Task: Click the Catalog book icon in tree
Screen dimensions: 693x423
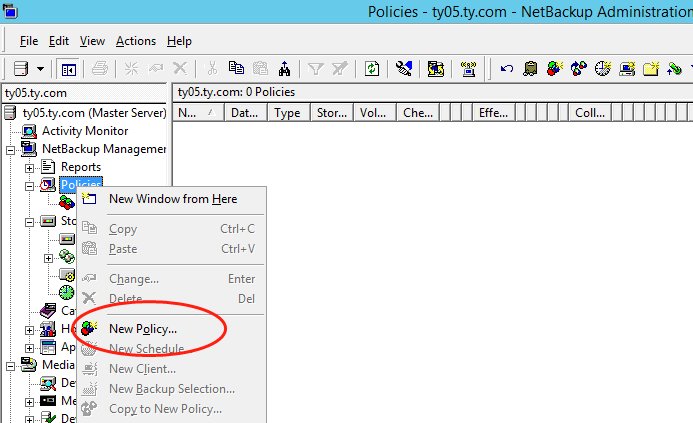Action: tap(48, 311)
